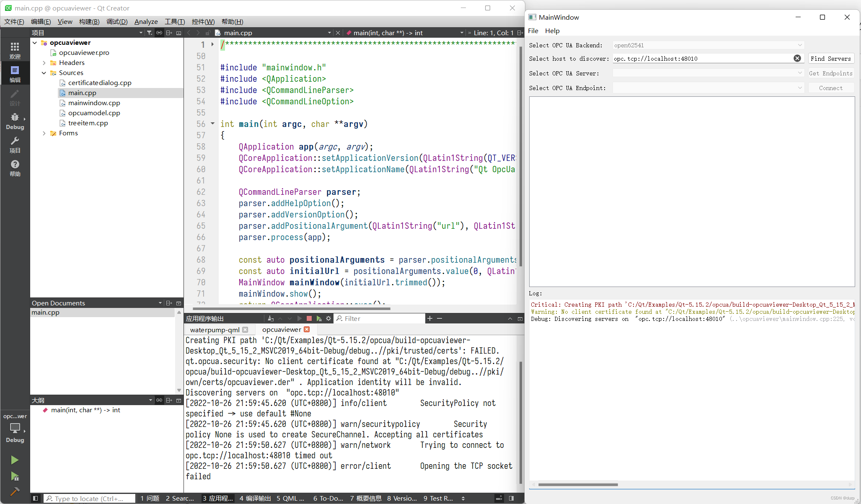Toggle the left sidebar visibility button
Screen dimensions: 861x504
(36, 498)
